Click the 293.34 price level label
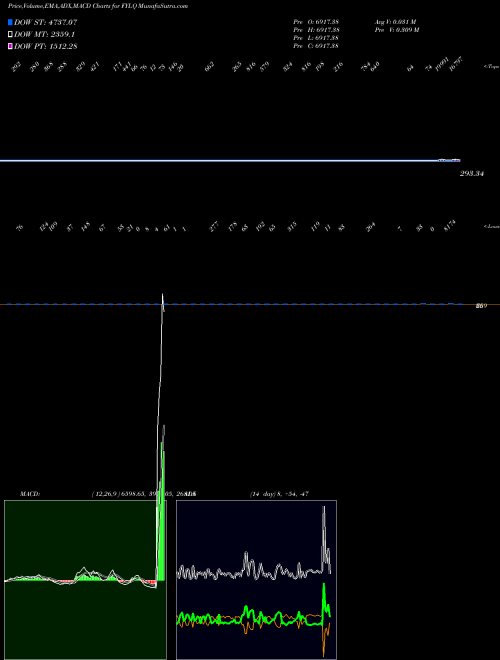500x660 pixels. click(471, 173)
